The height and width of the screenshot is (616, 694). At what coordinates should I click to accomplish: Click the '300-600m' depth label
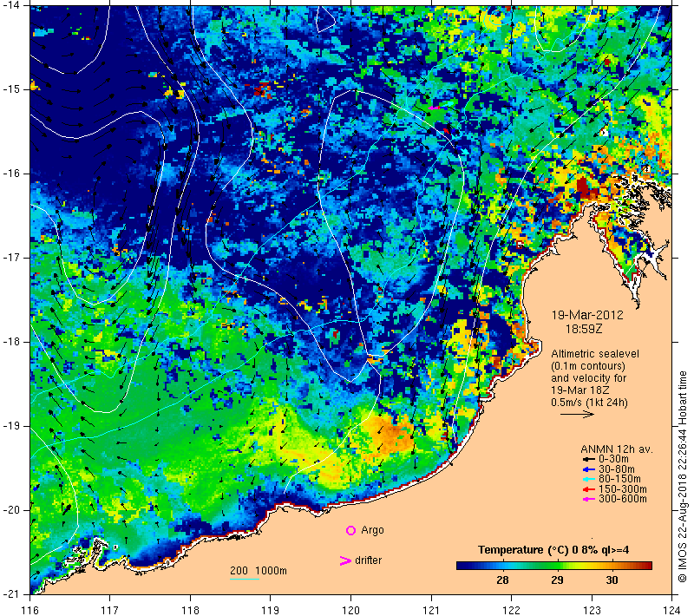click(x=623, y=499)
